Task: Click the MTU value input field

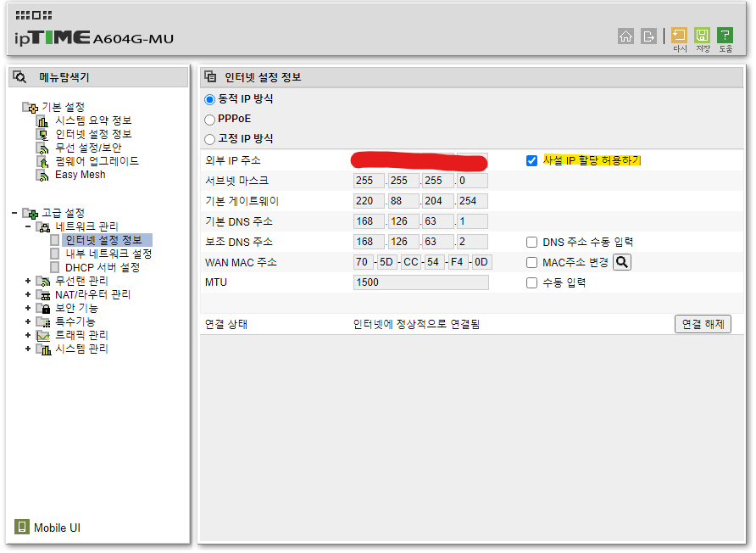Action: click(420, 282)
